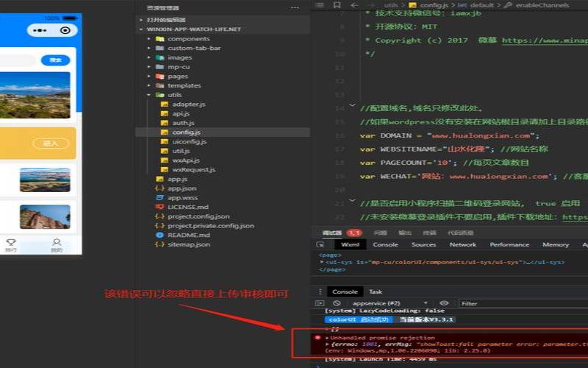The width and height of the screenshot is (588, 368).
Task: Open app.wxss in the file tree
Action: point(182,197)
